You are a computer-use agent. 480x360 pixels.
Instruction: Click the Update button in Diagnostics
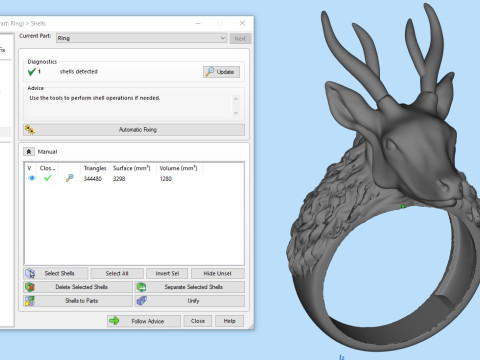pos(221,72)
